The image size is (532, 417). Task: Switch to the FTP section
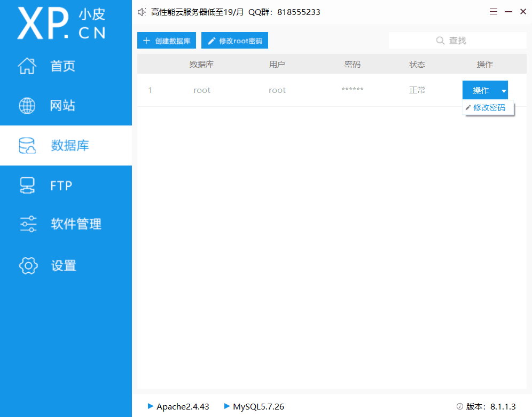66,185
